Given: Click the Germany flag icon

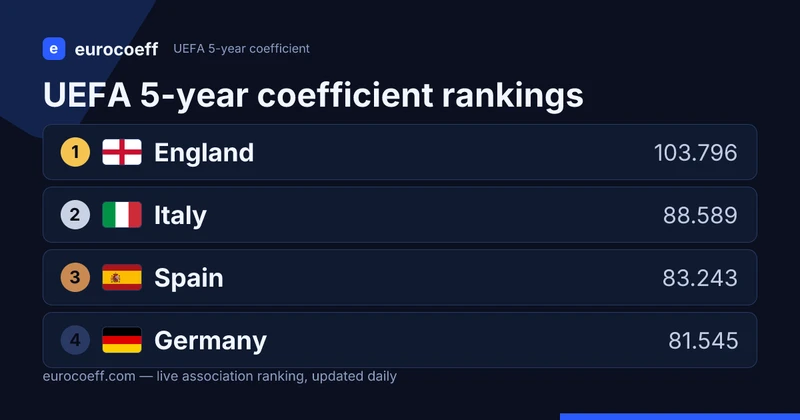Looking at the screenshot, I should (x=122, y=340).
